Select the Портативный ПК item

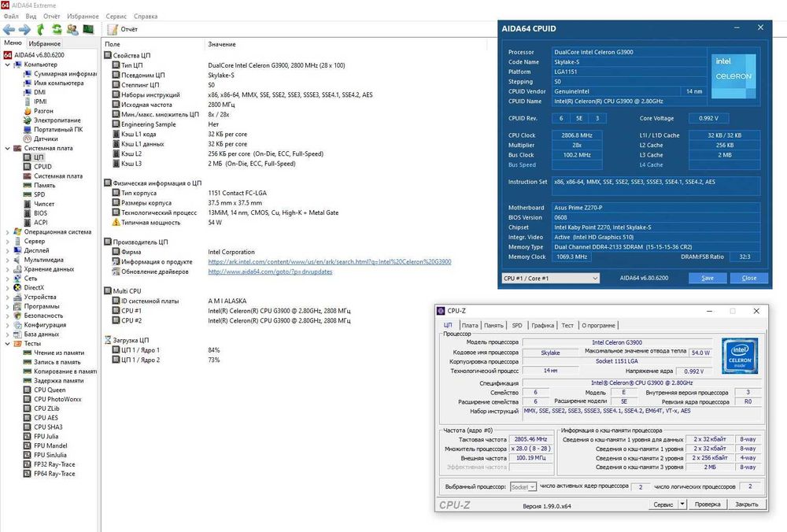pos(58,130)
